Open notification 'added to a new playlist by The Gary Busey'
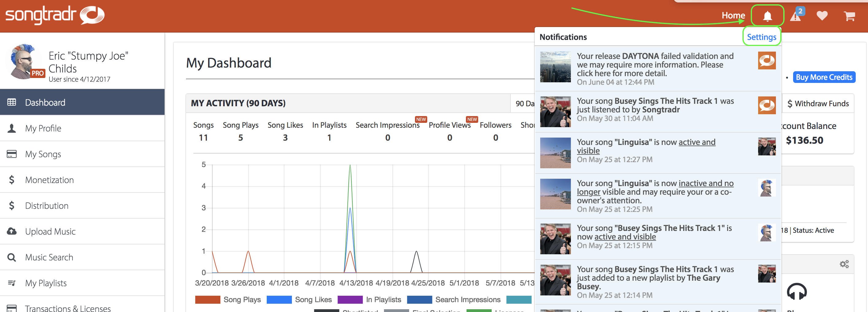This screenshot has width=868, height=312. click(x=657, y=282)
